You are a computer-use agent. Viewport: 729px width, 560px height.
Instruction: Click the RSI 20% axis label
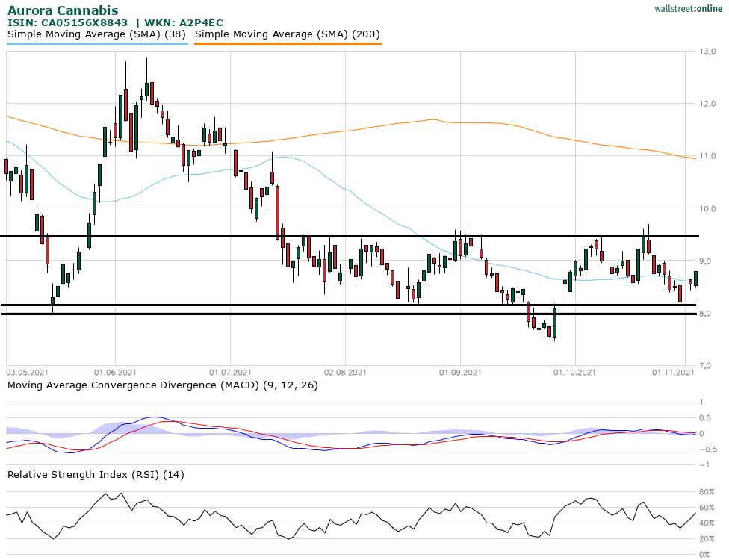pyautogui.click(x=707, y=539)
